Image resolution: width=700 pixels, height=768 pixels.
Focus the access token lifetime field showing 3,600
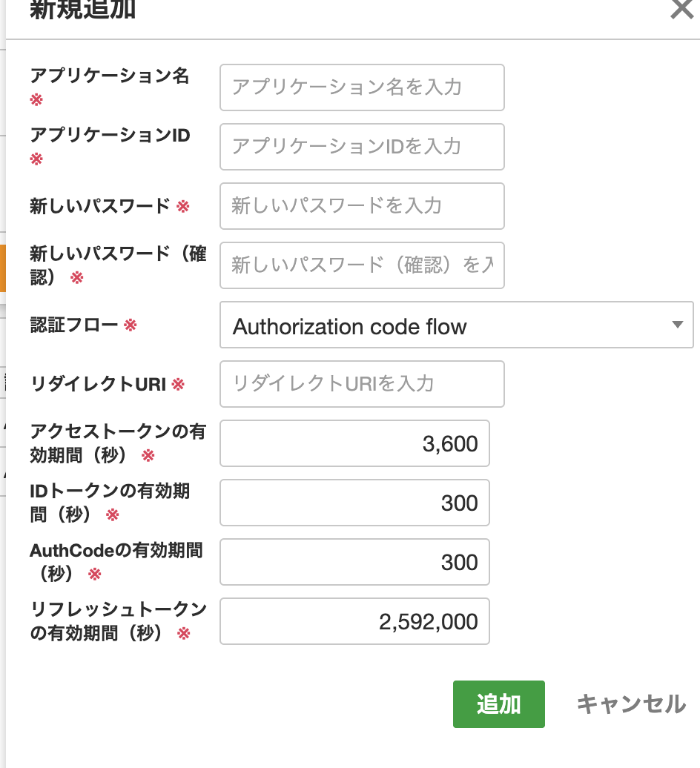point(354,443)
